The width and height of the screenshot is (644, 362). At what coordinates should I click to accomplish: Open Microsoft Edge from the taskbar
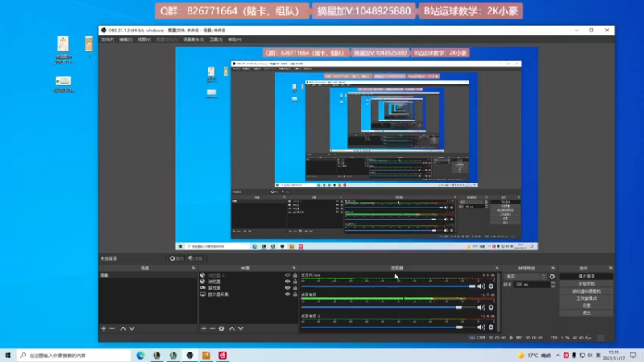(140, 355)
